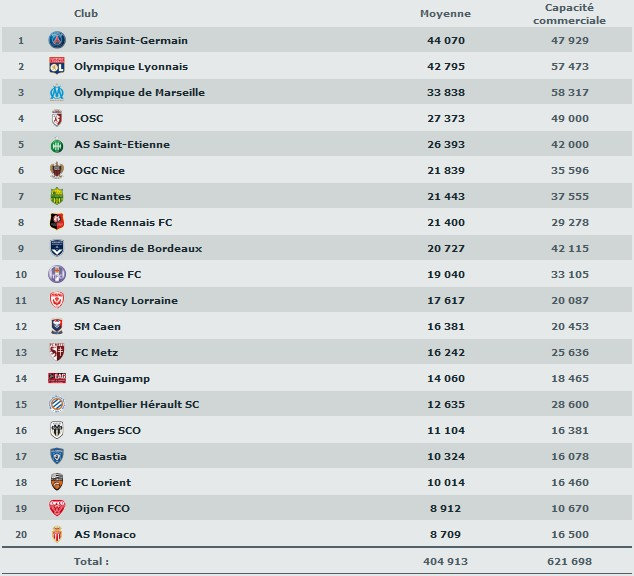Sort by the Moyenne column header
Screen dimensions: 634x576
click(x=445, y=14)
